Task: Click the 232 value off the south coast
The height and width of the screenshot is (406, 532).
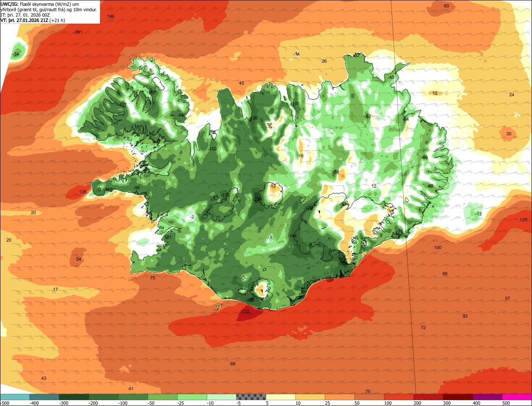Action: [x=246, y=311]
